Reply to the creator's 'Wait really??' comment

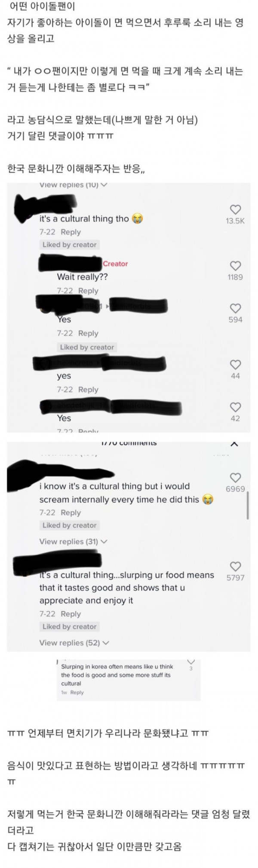point(88,291)
